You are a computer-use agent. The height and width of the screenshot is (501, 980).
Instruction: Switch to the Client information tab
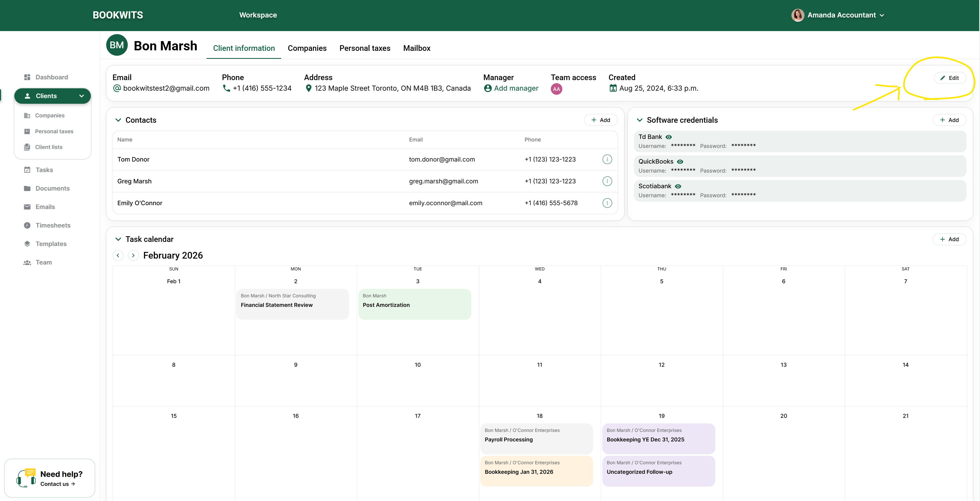[x=244, y=48]
